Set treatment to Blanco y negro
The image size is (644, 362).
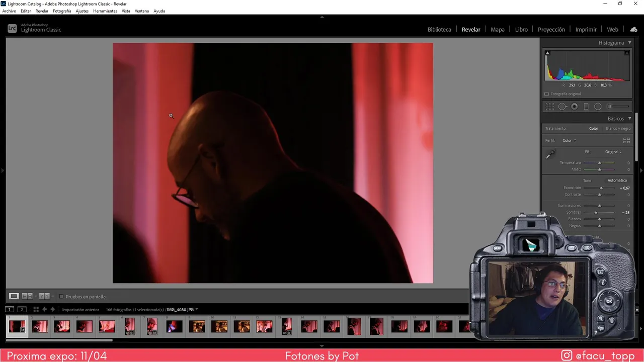(618, 128)
